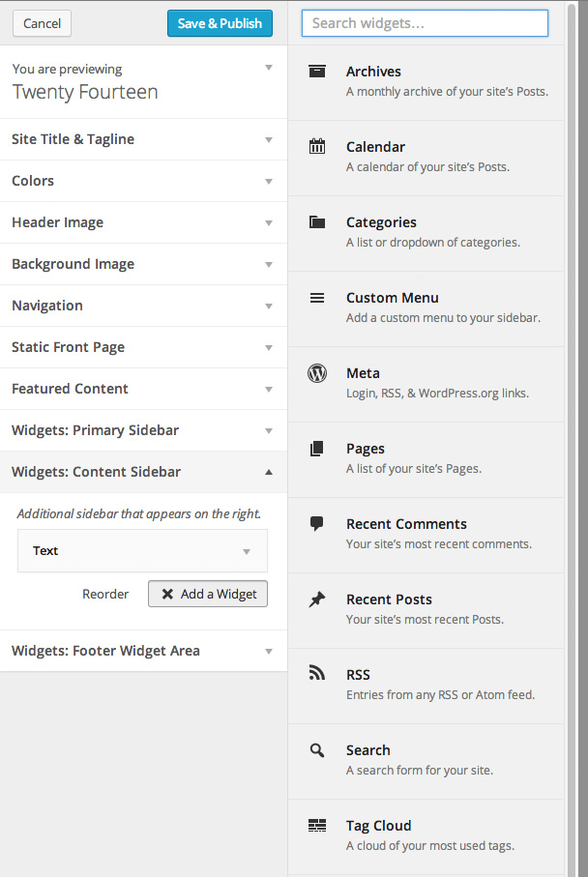588x877 pixels.
Task: Select the Tag Cloud widget icon
Action: click(x=317, y=825)
